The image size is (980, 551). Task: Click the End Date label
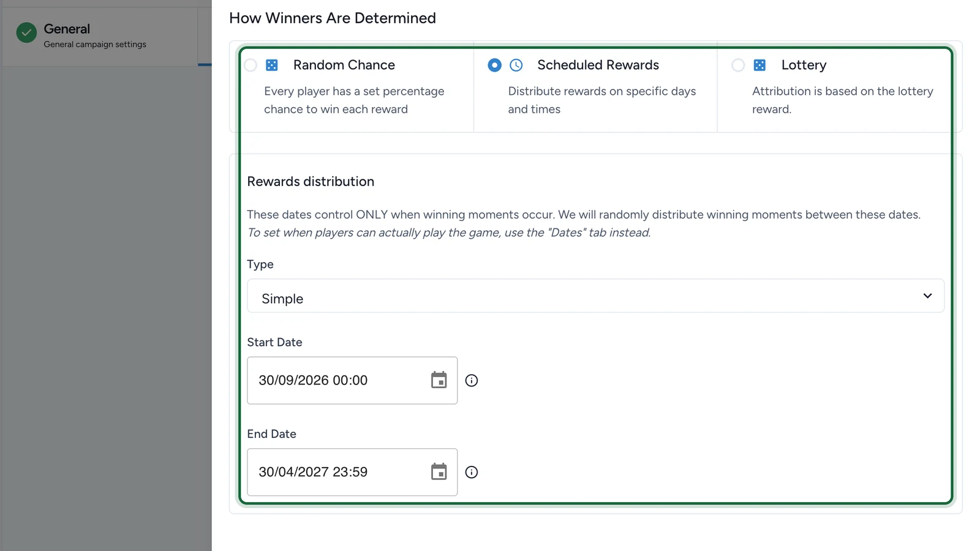[271, 434]
